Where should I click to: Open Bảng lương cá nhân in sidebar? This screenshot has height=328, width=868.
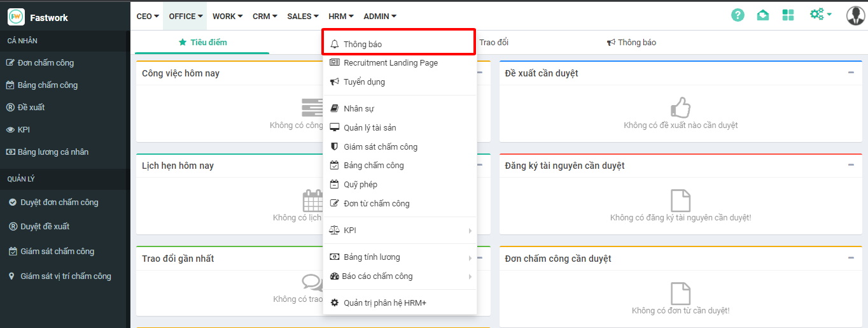[53, 152]
